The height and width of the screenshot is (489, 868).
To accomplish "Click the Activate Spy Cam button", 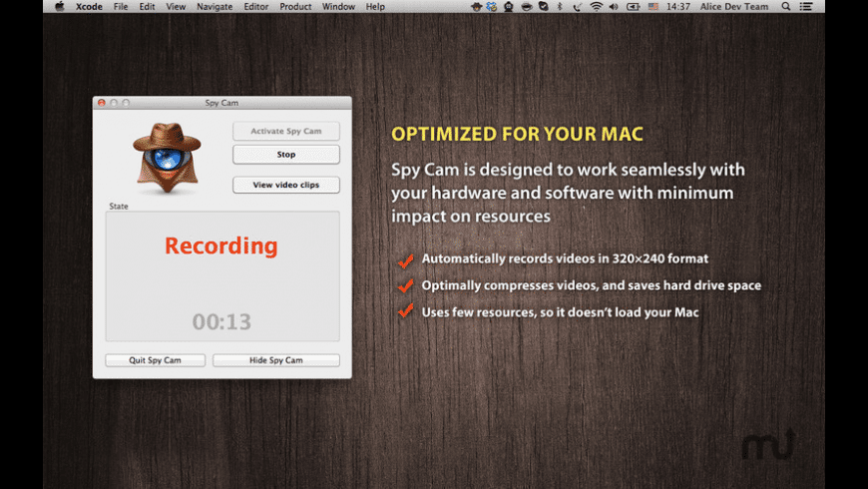I will pyautogui.click(x=286, y=132).
